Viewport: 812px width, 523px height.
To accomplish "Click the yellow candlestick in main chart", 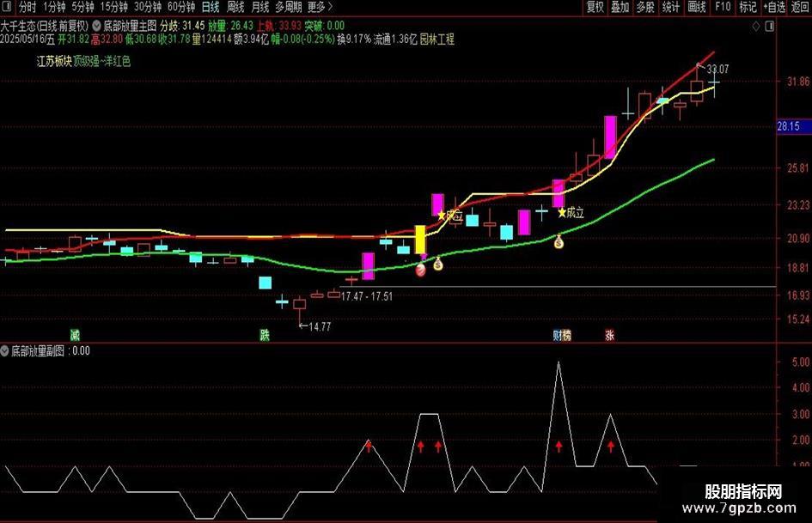I will (420, 239).
